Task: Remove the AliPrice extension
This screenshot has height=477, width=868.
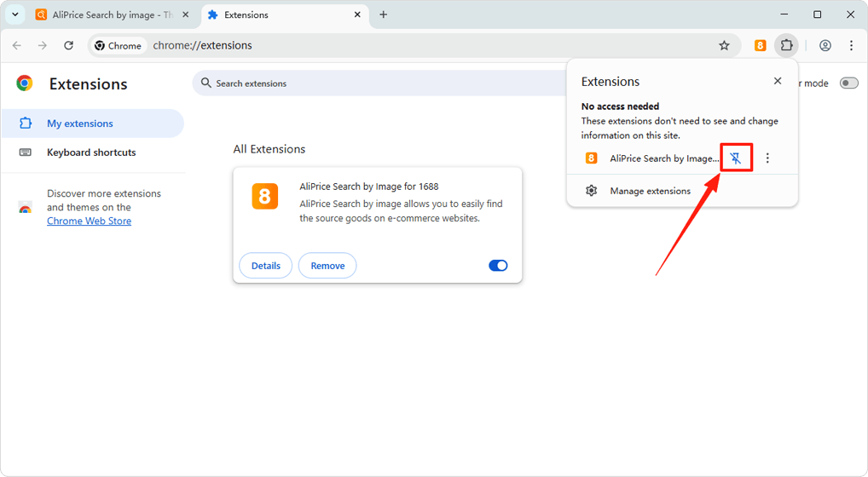Action: [x=327, y=266]
